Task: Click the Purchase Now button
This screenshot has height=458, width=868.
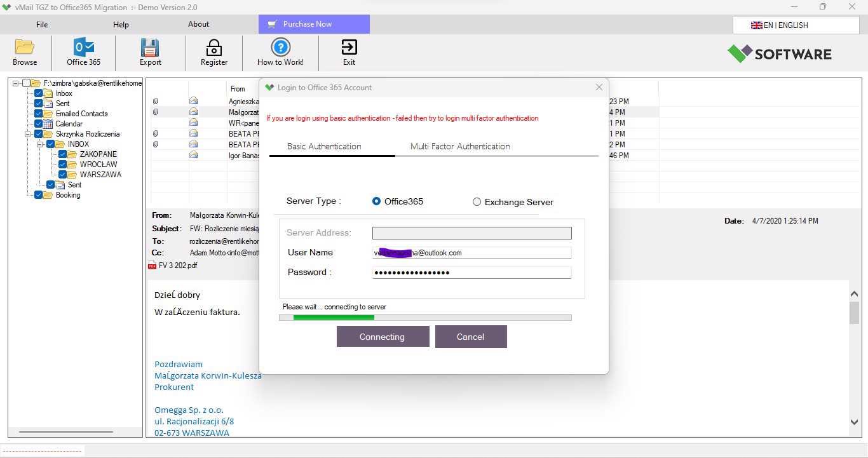Action: 314,24
